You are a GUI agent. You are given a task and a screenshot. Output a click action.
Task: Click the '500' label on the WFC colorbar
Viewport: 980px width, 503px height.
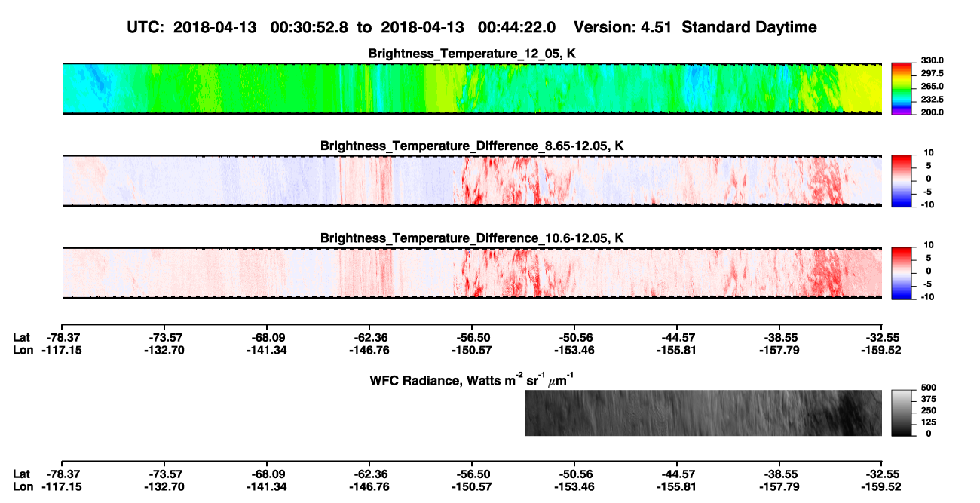click(x=929, y=388)
